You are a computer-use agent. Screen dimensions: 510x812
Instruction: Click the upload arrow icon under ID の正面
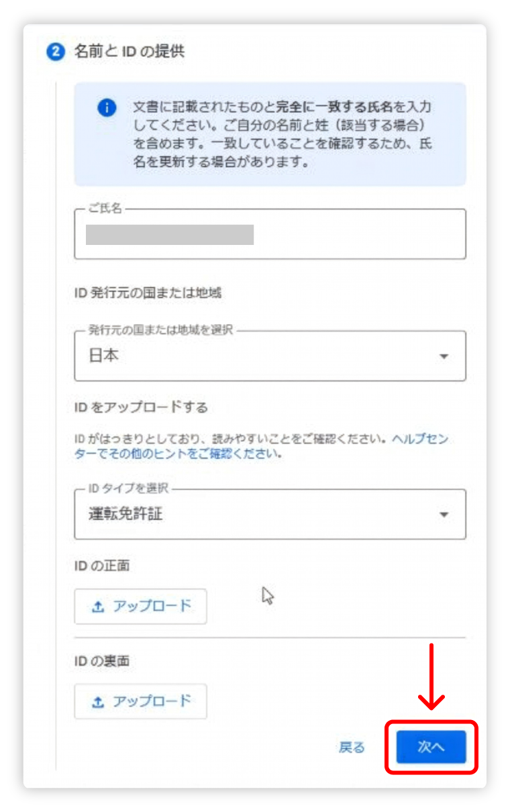98,607
